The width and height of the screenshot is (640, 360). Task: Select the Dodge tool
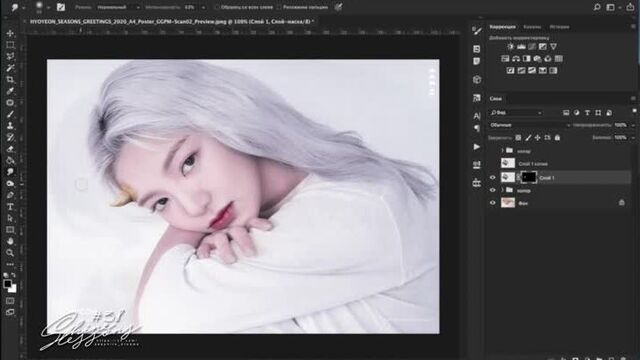[x=10, y=184]
